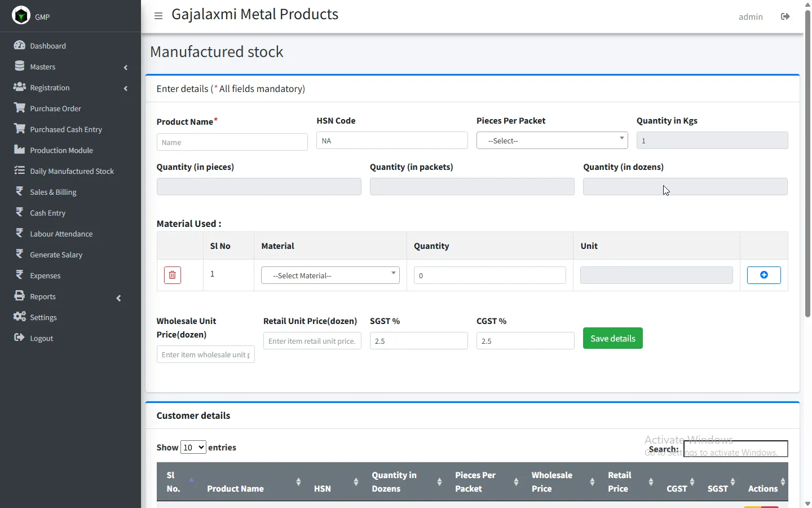The width and height of the screenshot is (812, 508).
Task: Go to Daily Manufactured Stock page
Action: 72,171
